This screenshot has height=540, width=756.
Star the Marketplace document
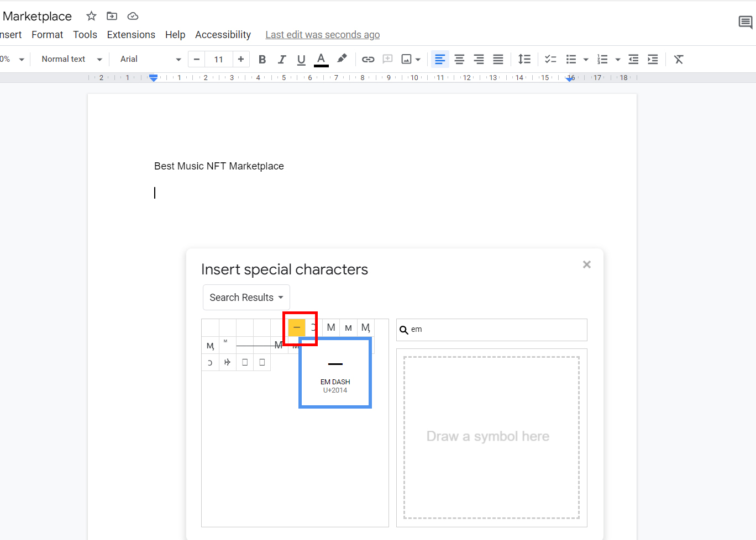91,16
